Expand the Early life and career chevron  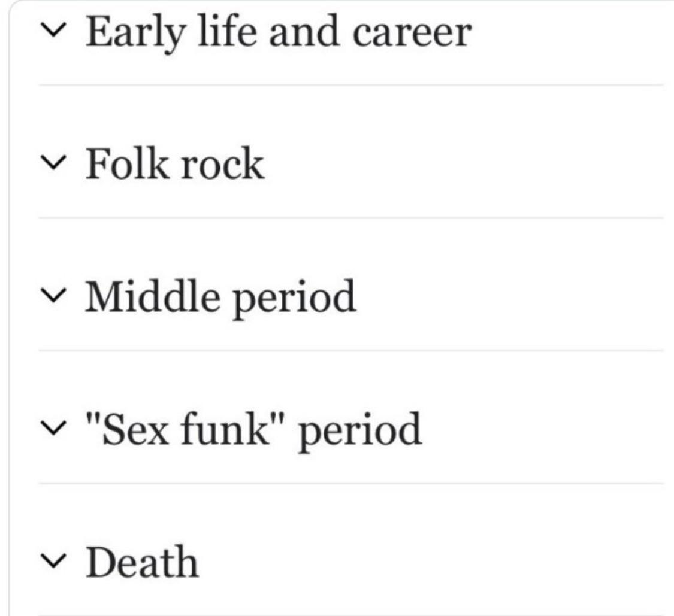(53, 31)
